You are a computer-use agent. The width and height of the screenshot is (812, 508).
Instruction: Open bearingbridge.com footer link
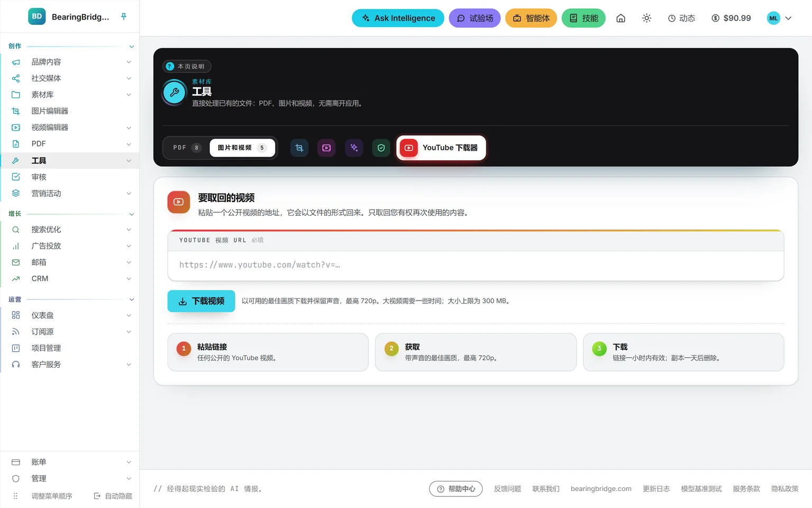pyautogui.click(x=601, y=489)
